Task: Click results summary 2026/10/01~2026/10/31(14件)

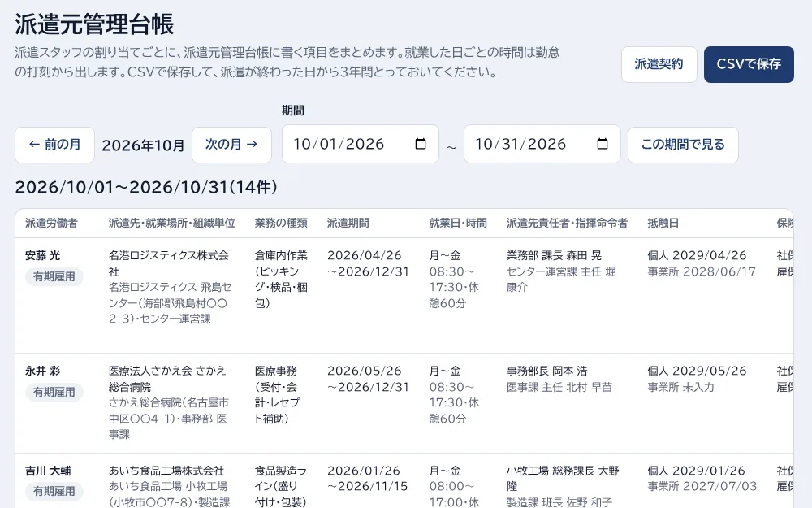Action: point(146,187)
